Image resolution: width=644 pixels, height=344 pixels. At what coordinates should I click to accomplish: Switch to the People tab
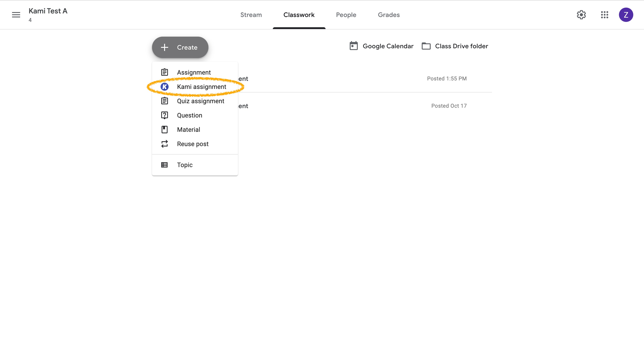tap(346, 15)
